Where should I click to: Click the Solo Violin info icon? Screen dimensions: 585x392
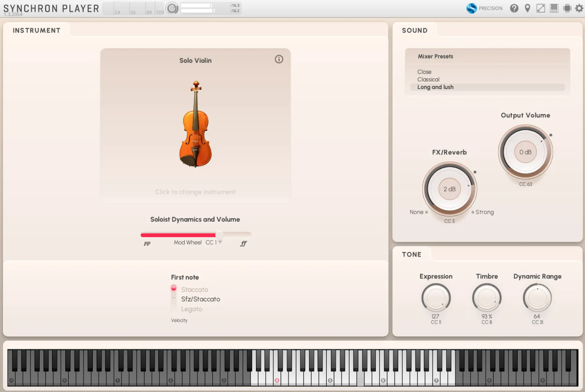[x=279, y=59]
